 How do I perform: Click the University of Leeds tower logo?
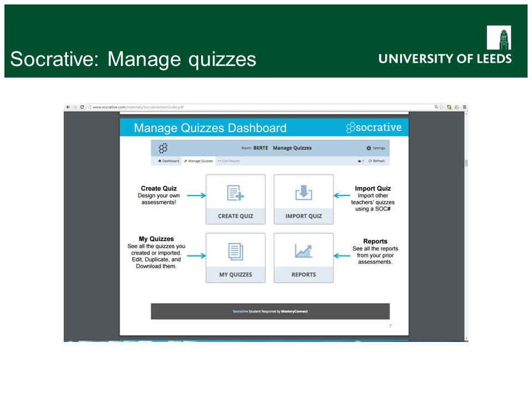click(x=499, y=38)
